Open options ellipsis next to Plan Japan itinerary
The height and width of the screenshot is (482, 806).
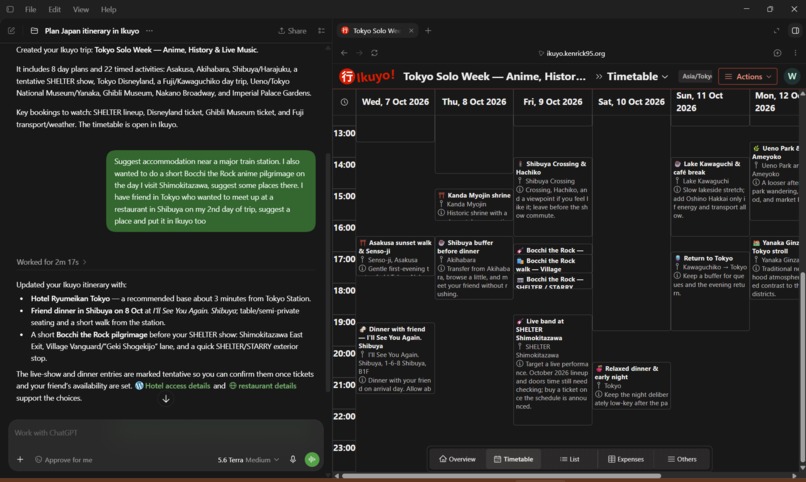(150, 31)
